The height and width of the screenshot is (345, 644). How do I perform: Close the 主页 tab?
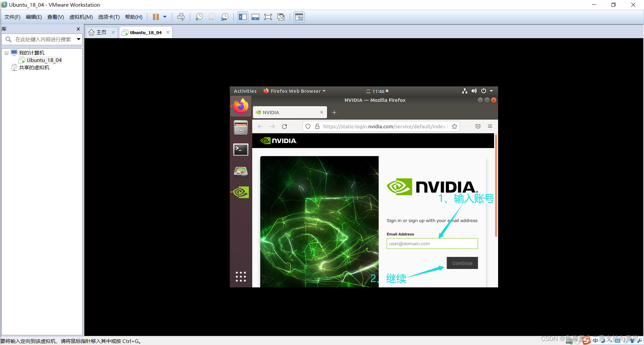pos(113,32)
